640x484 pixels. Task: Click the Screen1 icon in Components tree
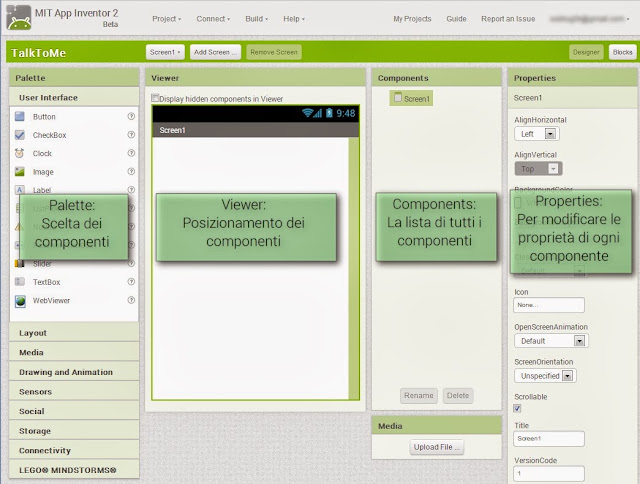coord(398,97)
